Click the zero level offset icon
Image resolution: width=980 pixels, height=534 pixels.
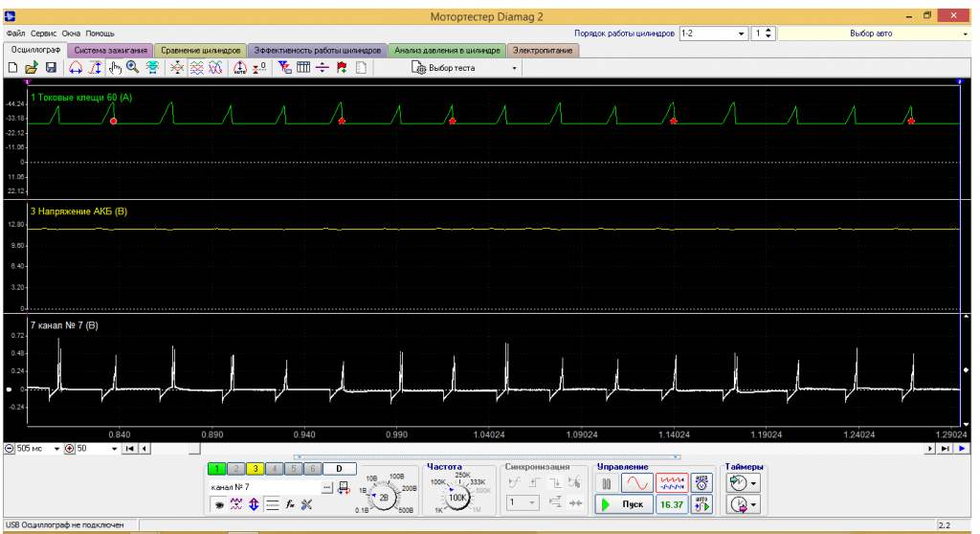coord(259,68)
